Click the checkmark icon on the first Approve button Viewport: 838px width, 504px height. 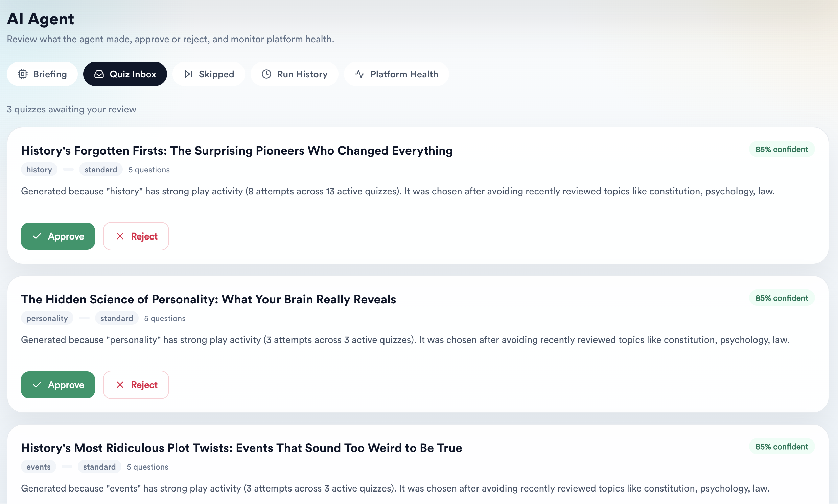tap(38, 236)
